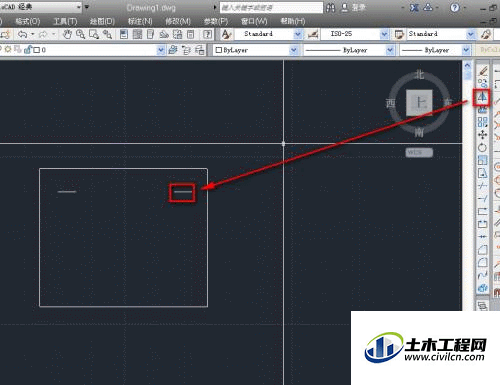Click the keyword search input field
Image resolution: width=500 pixels, height=385 pixels.
click(271, 7)
